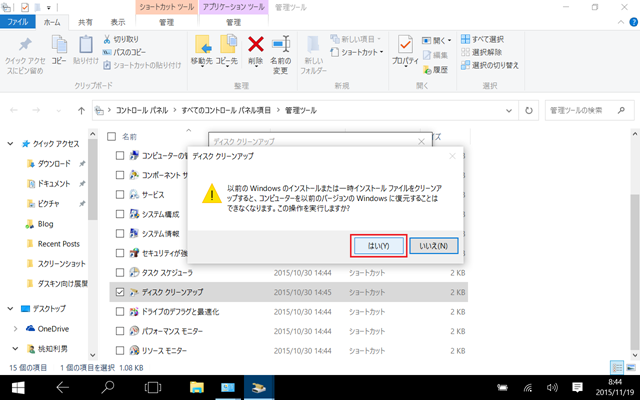The height and width of the screenshot is (400, 640).
Task: Open アプリケーション ツール 管理 tab
Action: [x=233, y=22]
